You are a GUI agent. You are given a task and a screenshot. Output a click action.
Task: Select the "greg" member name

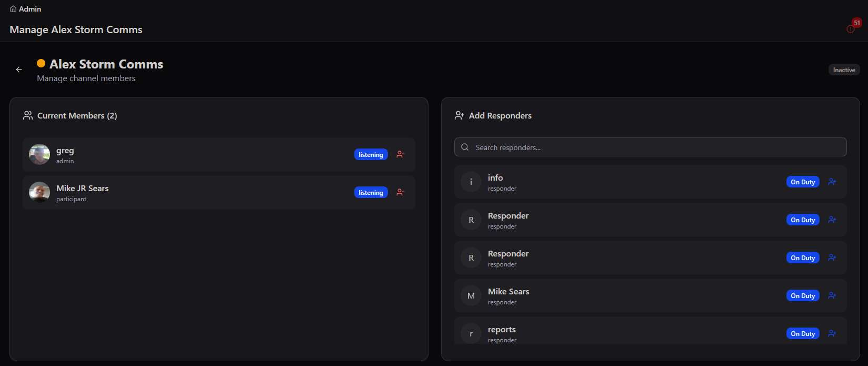click(x=65, y=151)
